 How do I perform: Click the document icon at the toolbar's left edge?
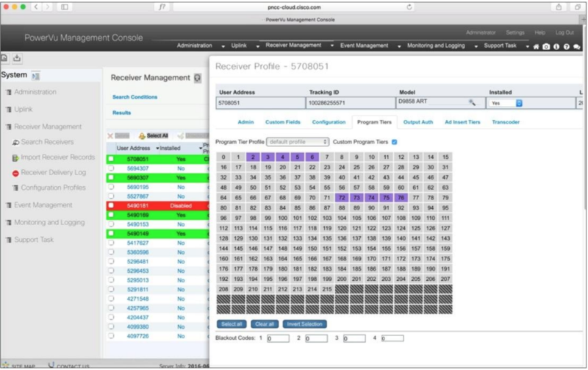(x=4, y=58)
